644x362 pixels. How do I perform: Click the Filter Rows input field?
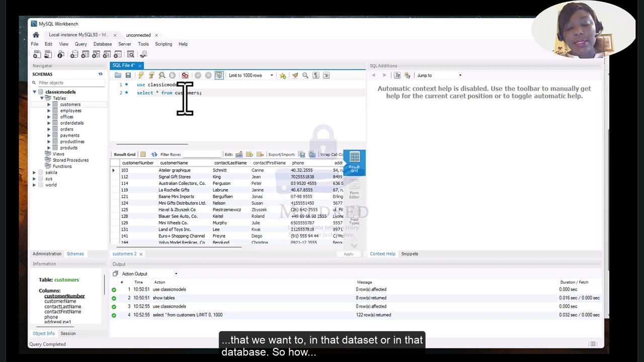[x=201, y=154]
